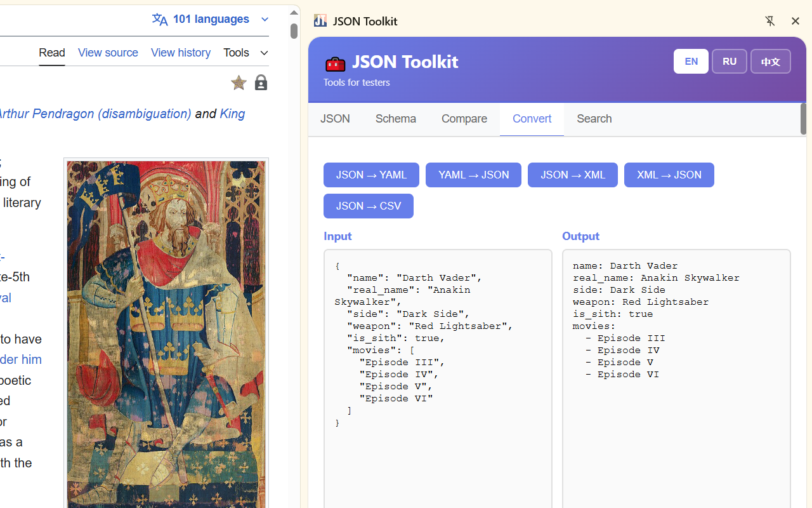Click the Wikipedia page vertical scrollbar
The image size is (812, 508).
tap(294, 31)
